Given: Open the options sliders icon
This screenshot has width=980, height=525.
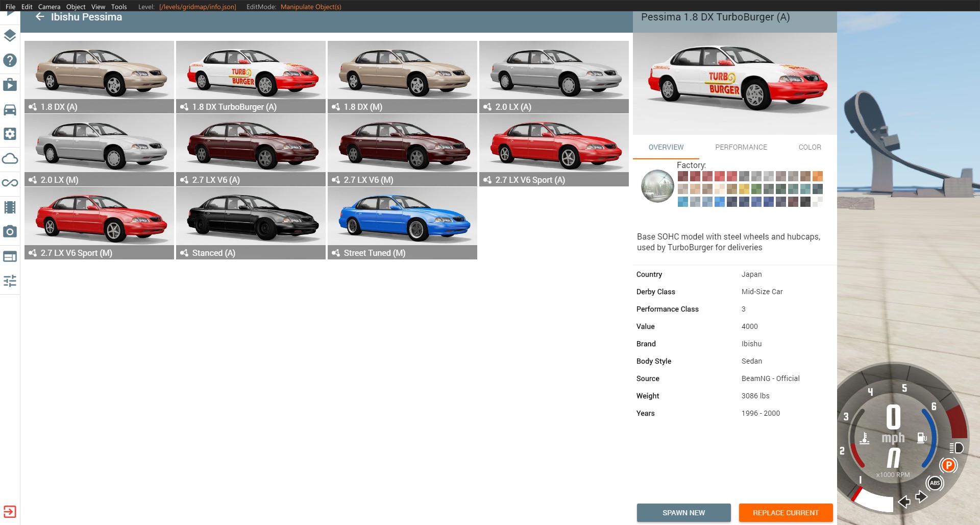Looking at the screenshot, I should click(10, 281).
